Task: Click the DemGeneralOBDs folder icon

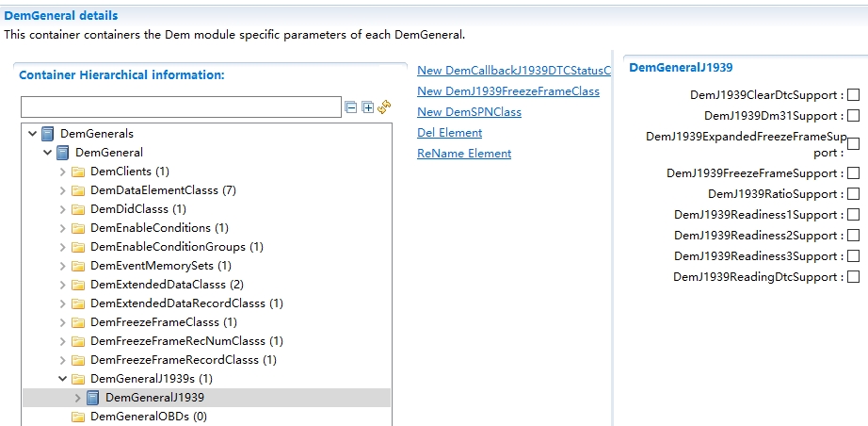Action: pyautogui.click(x=78, y=417)
